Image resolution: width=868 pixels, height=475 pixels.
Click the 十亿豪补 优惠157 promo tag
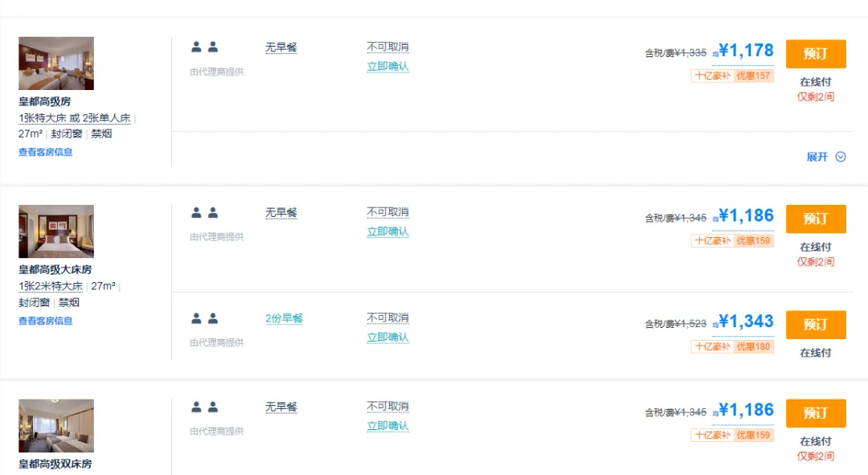coord(732,76)
